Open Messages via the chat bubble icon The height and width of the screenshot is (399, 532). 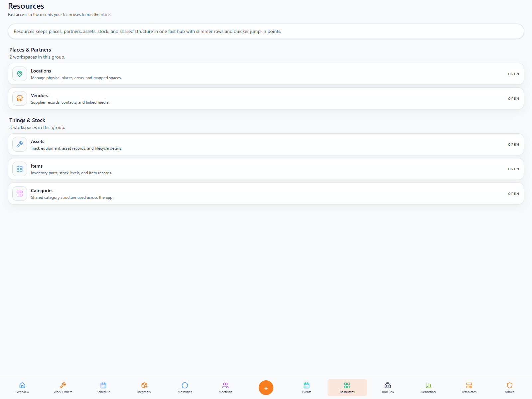[185, 385]
